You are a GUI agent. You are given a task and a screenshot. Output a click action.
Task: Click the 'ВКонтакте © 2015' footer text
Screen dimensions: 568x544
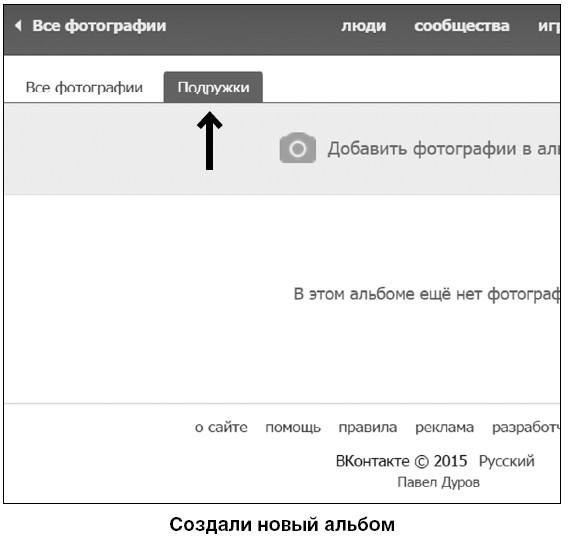click(401, 461)
